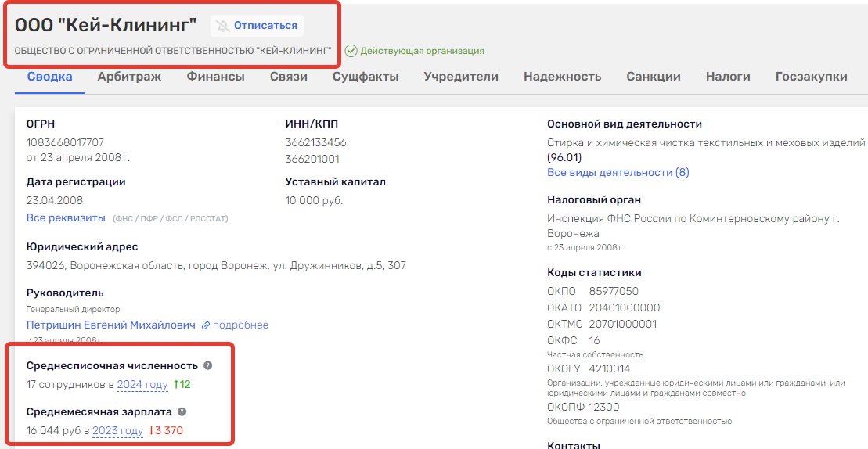Viewport: 868px width, 449px height.
Task: Expand the 2023 году salary dropdown
Action: tap(117, 430)
